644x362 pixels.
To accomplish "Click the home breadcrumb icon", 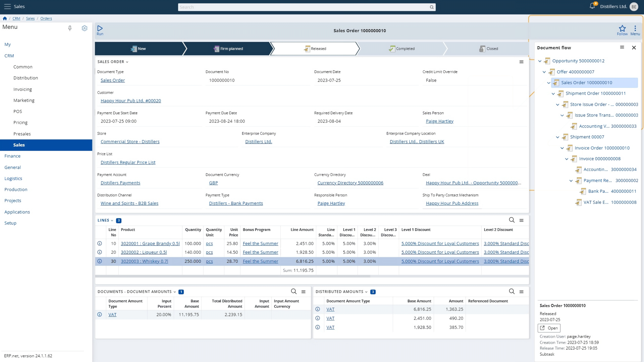I will (5, 18).
